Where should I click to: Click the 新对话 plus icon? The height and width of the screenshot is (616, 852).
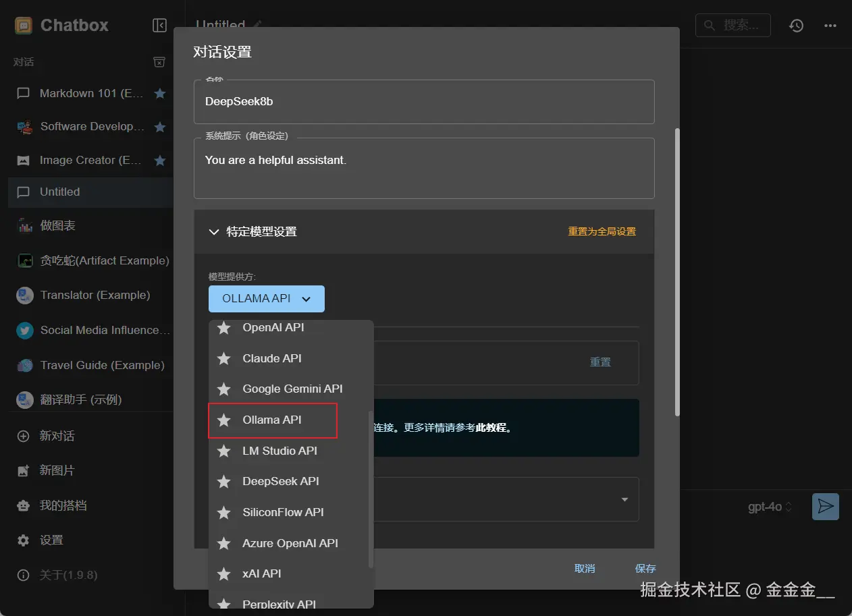pyautogui.click(x=24, y=437)
